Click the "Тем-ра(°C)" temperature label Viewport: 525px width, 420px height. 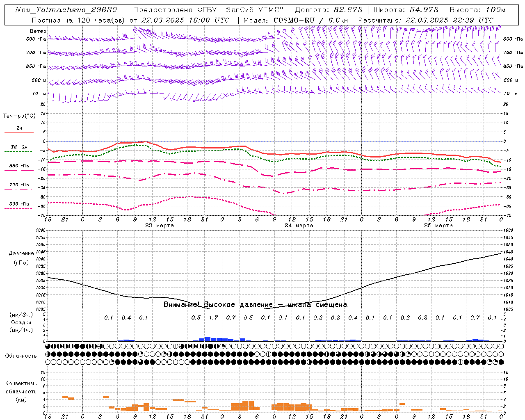click(19, 116)
